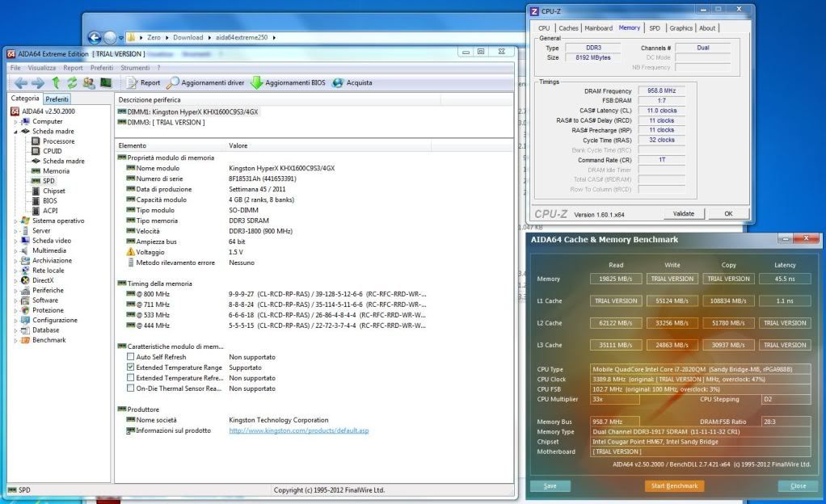Viewport: 826px width, 504px height.
Task: Click the Start Benchmark button
Action: (x=674, y=486)
